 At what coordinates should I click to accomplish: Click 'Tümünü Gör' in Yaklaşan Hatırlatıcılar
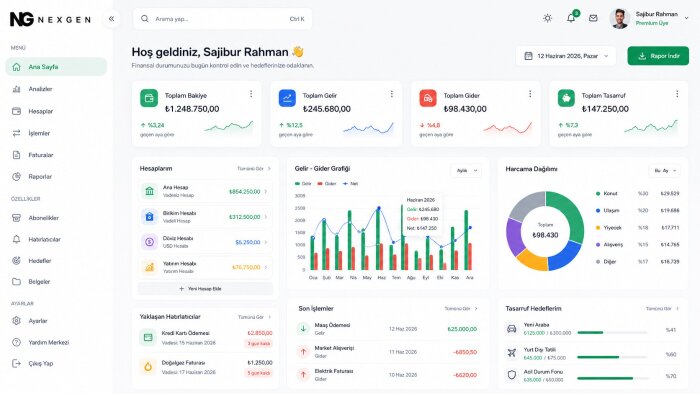click(254, 317)
